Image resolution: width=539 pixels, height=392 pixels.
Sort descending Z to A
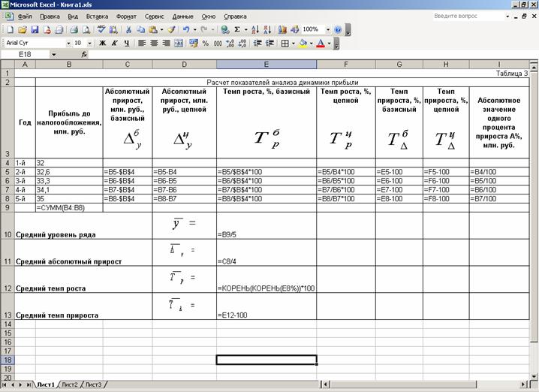[x=267, y=29]
